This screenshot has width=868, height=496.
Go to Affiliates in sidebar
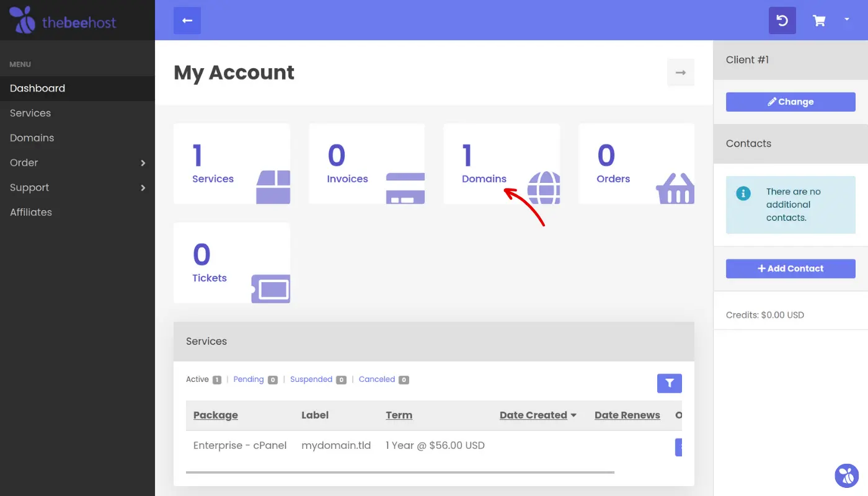(x=31, y=212)
